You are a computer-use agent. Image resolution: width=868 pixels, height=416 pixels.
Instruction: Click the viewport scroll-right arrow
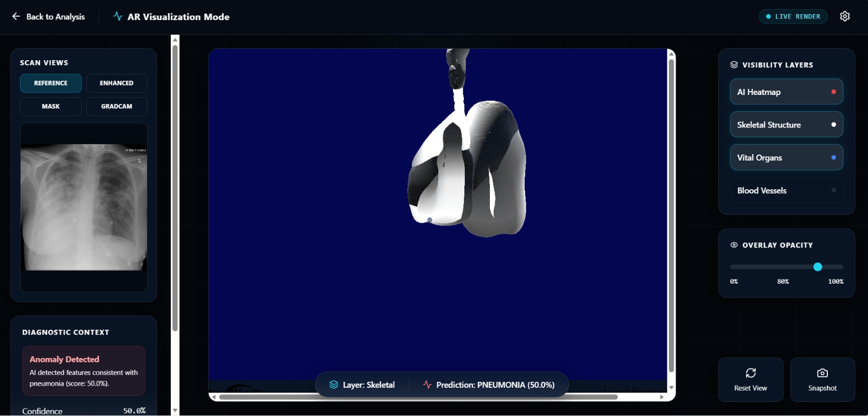click(x=662, y=397)
